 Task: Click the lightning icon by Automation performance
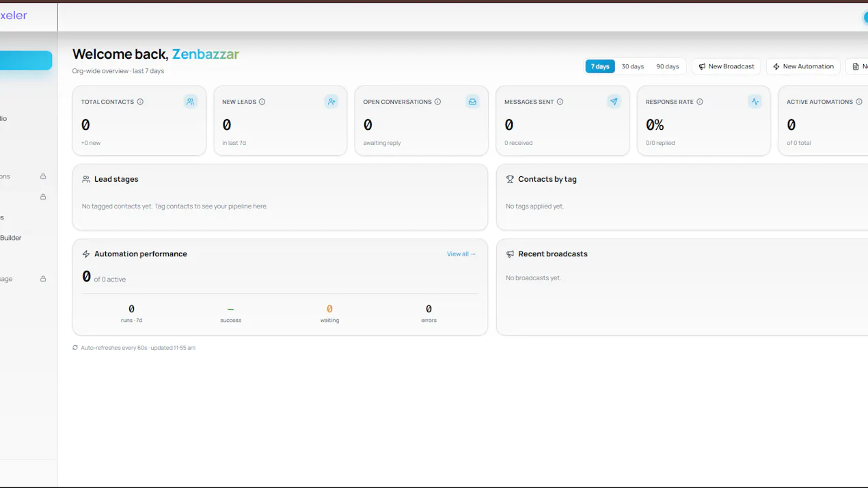[86, 254]
